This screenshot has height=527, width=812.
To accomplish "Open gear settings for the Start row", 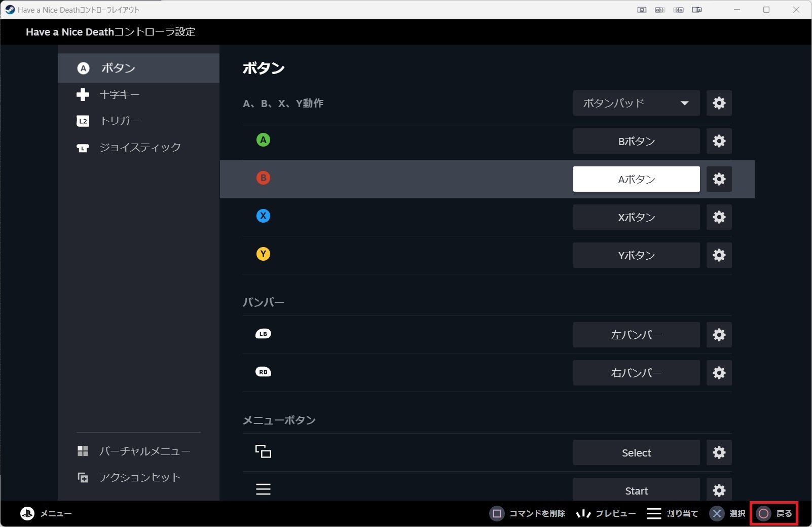I will [719, 490].
